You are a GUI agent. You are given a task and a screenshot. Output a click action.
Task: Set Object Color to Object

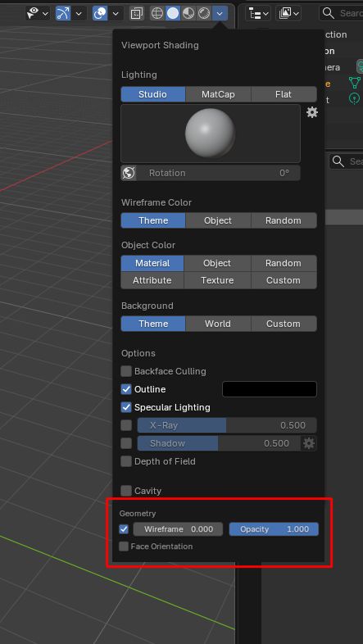[x=217, y=263]
